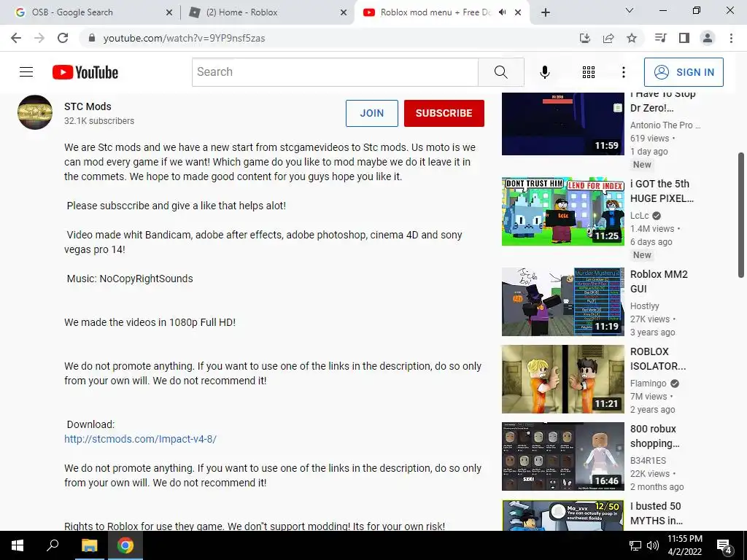The height and width of the screenshot is (560, 747).
Task: Open a new tab with plus button
Action: (x=546, y=12)
